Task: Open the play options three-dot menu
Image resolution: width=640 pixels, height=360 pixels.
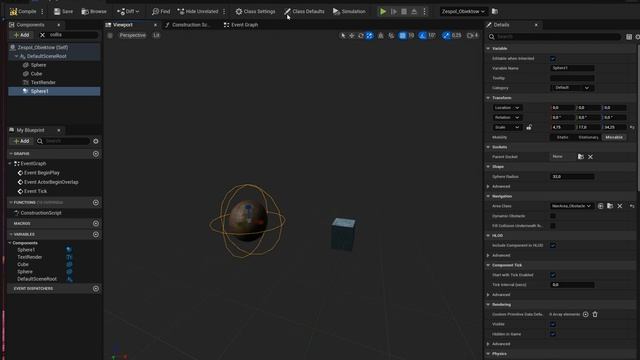Action: [424, 11]
